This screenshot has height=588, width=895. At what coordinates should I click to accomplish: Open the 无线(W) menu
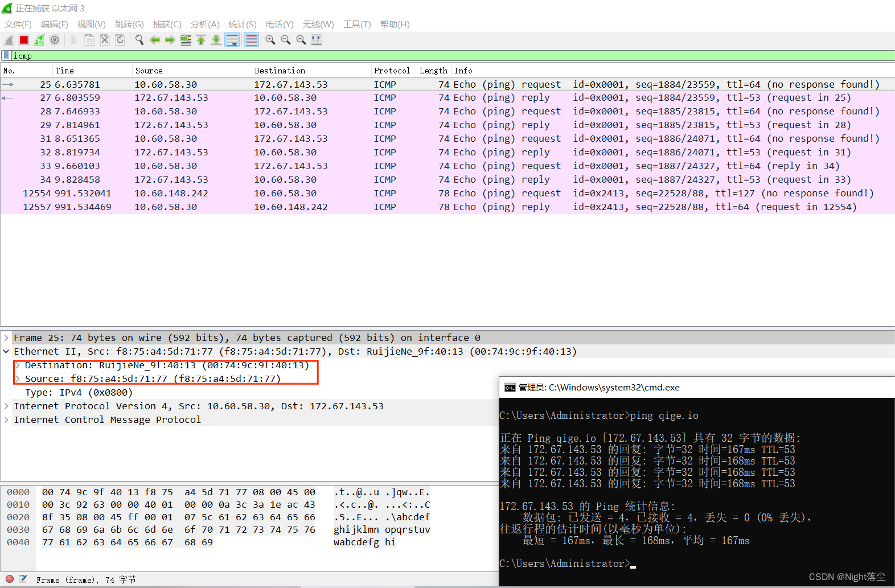point(318,24)
